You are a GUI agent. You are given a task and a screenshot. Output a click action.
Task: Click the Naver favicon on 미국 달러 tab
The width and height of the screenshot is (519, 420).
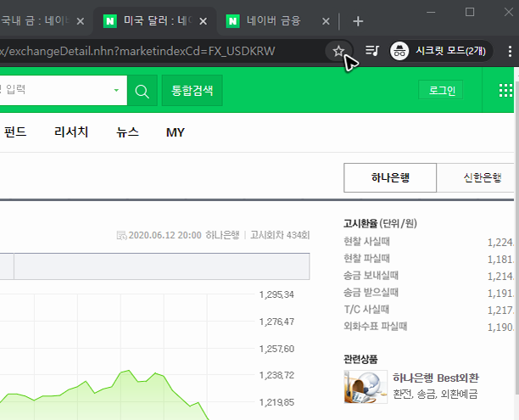coord(110,21)
